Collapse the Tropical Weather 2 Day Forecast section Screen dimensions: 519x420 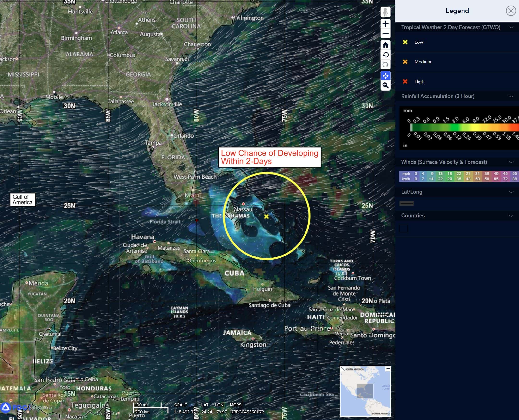click(x=511, y=27)
